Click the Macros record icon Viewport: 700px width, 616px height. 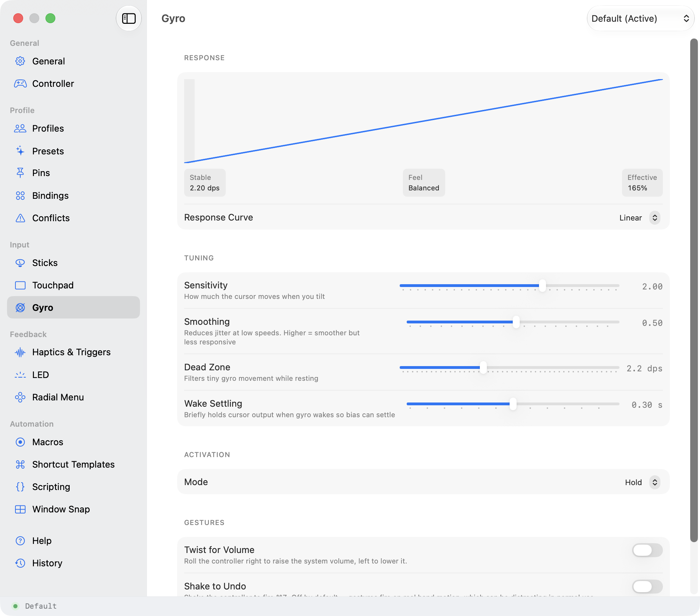(20, 442)
